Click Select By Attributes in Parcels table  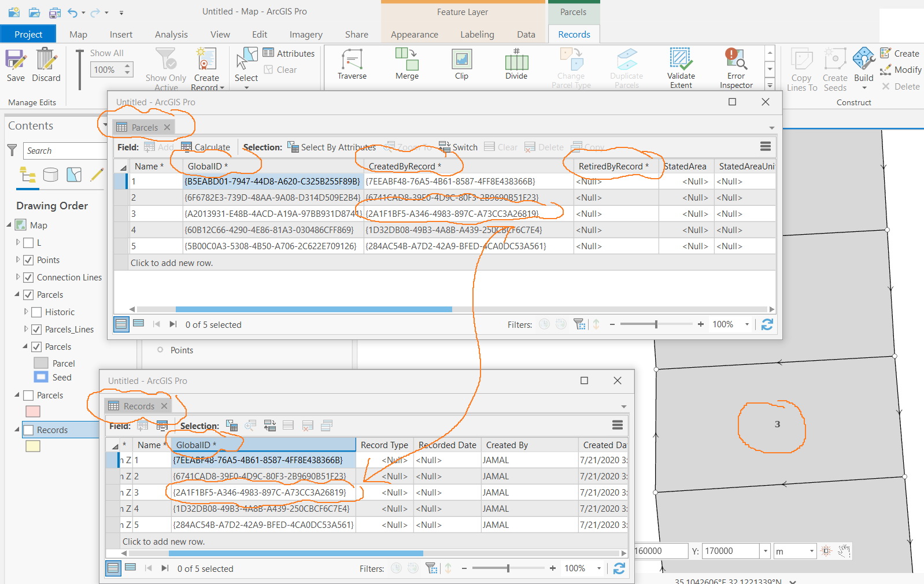332,147
